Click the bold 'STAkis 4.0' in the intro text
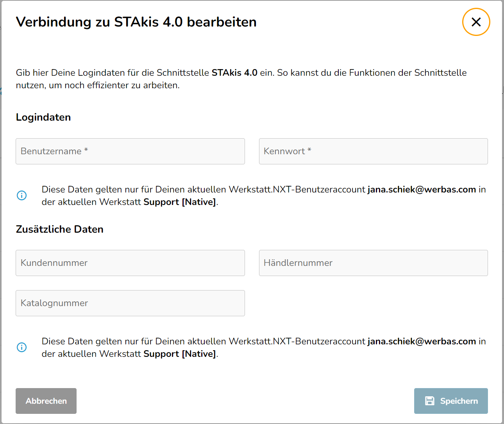Viewport: 504px width, 424px height. pos(234,73)
